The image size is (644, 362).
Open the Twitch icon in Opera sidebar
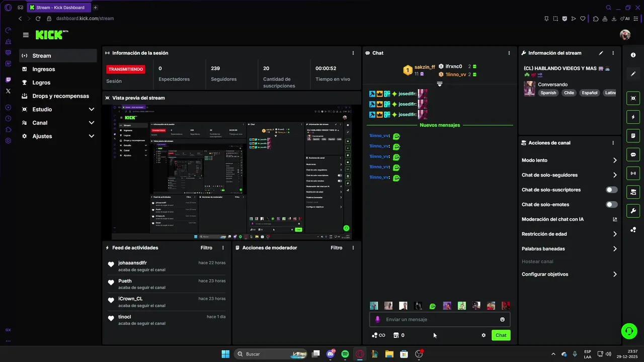(8, 80)
